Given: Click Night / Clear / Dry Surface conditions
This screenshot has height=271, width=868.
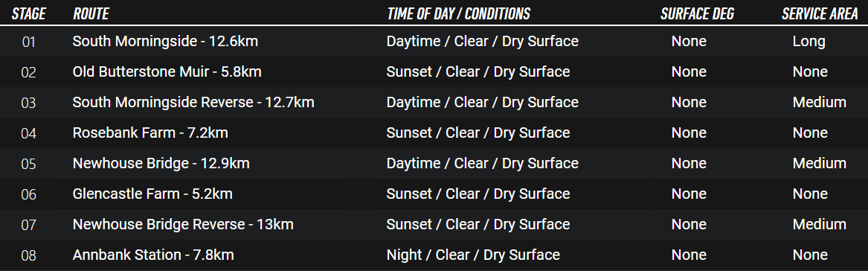Looking at the screenshot, I should 473,255.
